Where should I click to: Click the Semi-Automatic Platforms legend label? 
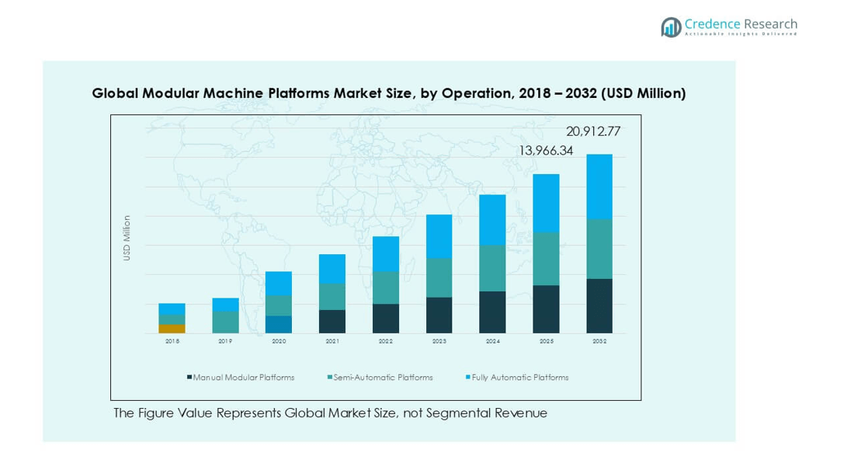[x=382, y=378]
